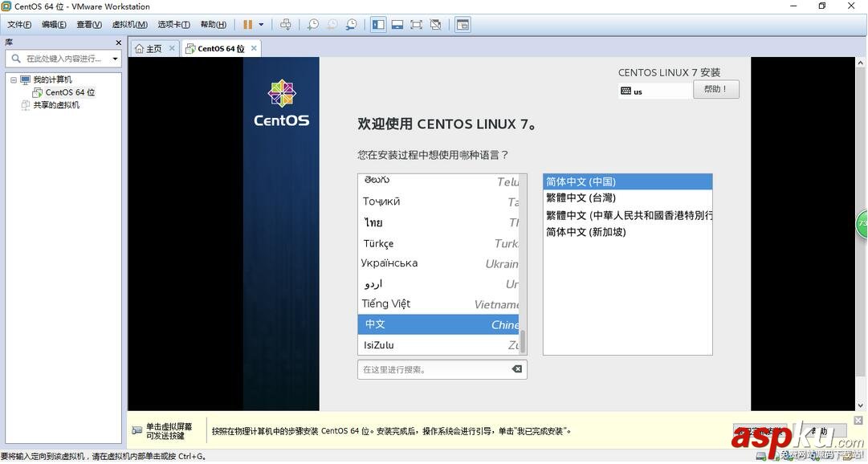
Task: Click the VM vertical scrollbar down arrow
Action: coord(862,406)
